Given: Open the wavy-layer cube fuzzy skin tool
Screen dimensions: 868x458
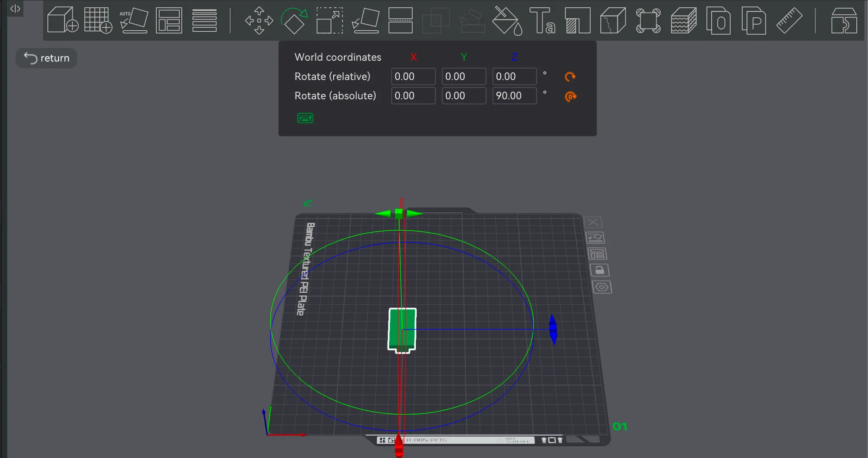Looking at the screenshot, I should pos(684,20).
